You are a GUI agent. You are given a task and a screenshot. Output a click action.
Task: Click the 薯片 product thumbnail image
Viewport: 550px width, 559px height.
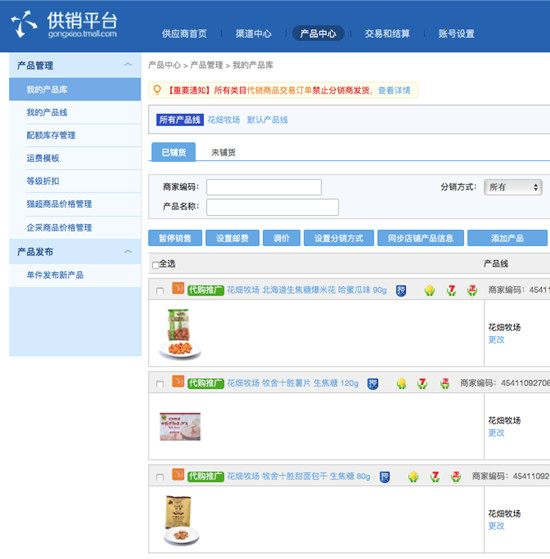pyautogui.click(x=180, y=427)
